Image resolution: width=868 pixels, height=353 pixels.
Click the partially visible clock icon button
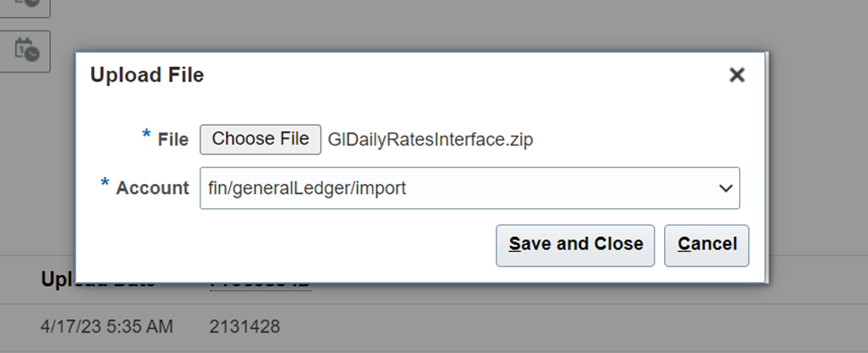[x=25, y=5]
